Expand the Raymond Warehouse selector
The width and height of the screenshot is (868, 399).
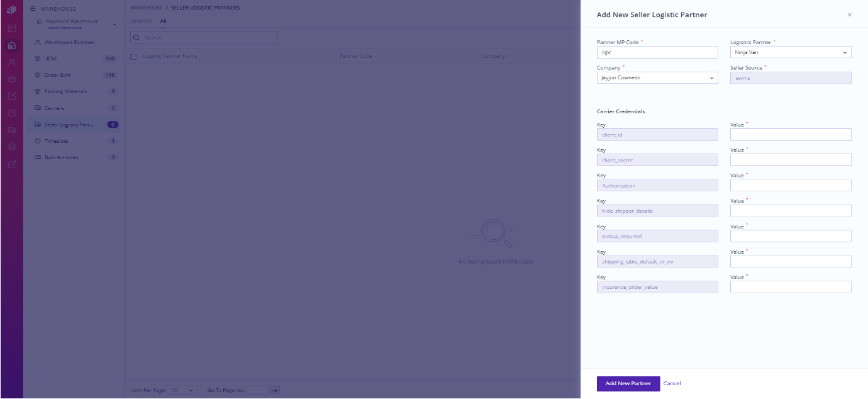pos(114,24)
